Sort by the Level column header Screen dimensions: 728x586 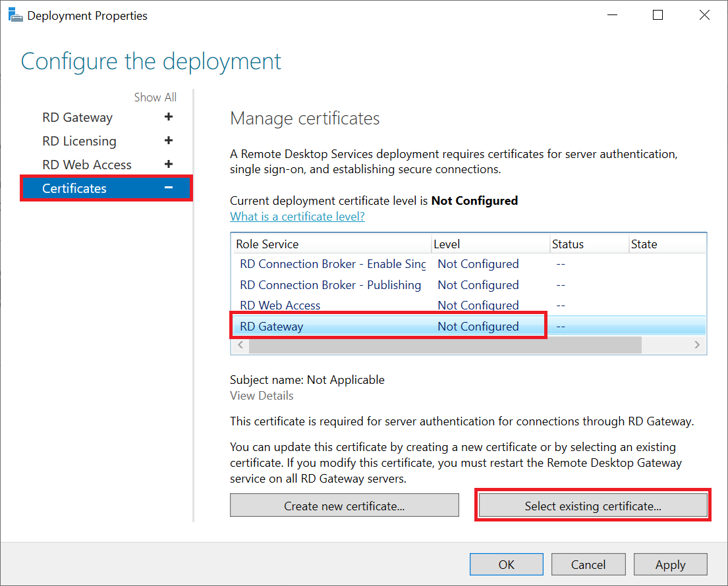(x=491, y=244)
